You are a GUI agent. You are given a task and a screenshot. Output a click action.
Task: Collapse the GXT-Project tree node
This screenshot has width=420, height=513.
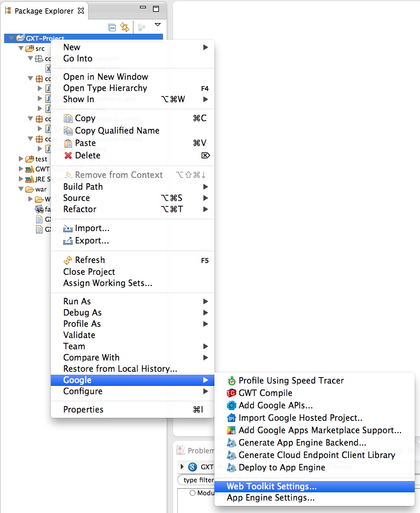click(11, 38)
